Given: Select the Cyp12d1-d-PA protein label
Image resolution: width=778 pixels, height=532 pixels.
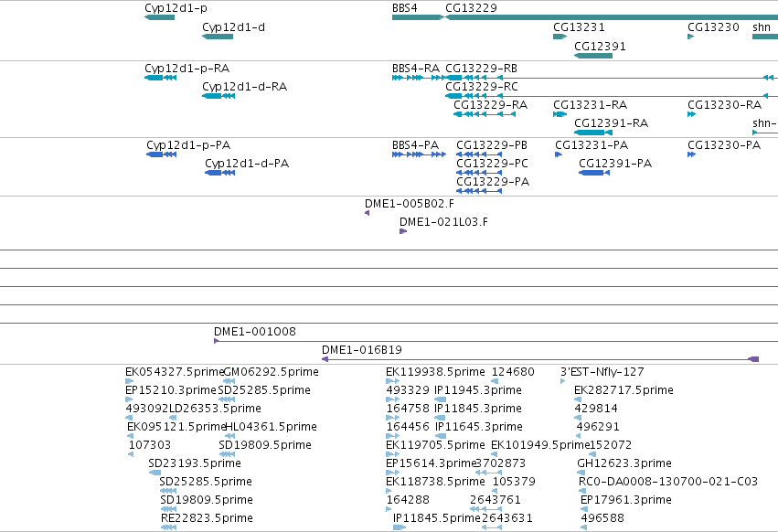Looking at the screenshot, I should pos(247,164).
